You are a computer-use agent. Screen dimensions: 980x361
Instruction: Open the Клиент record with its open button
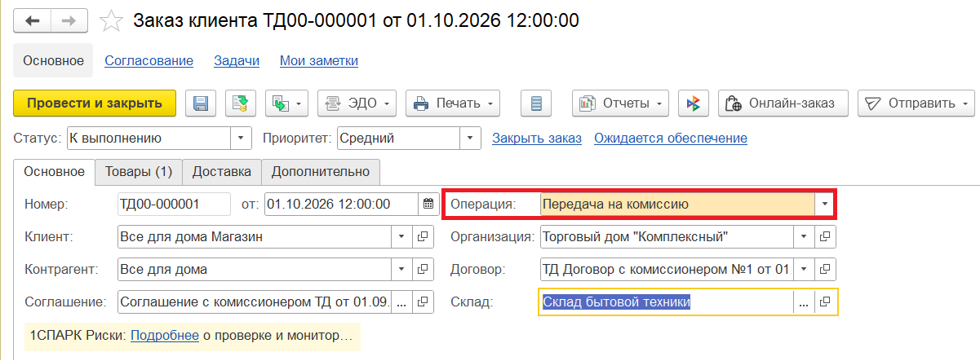click(423, 236)
